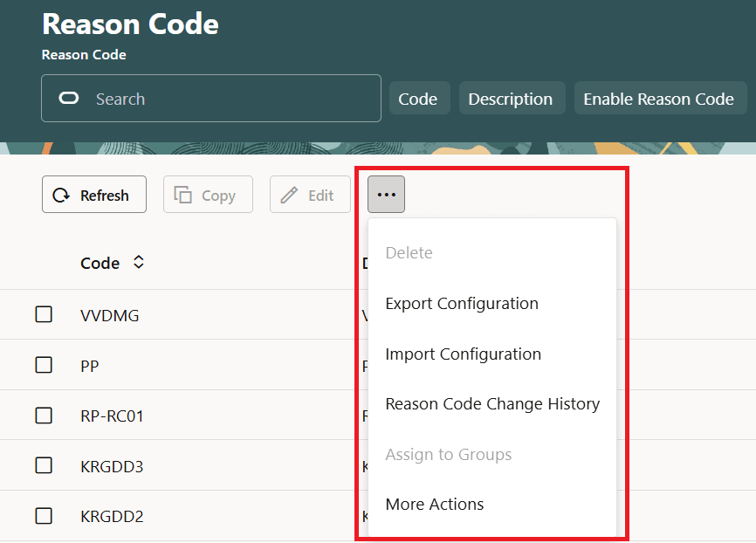Viewport: 756px width, 543px height.
Task: Check the checkbox for row KRGDD2
Action: [x=44, y=516]
